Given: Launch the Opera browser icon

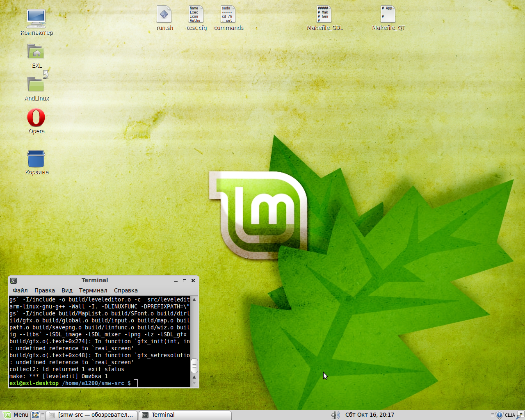Looking at the screenshot, I should tap(36, 118).
